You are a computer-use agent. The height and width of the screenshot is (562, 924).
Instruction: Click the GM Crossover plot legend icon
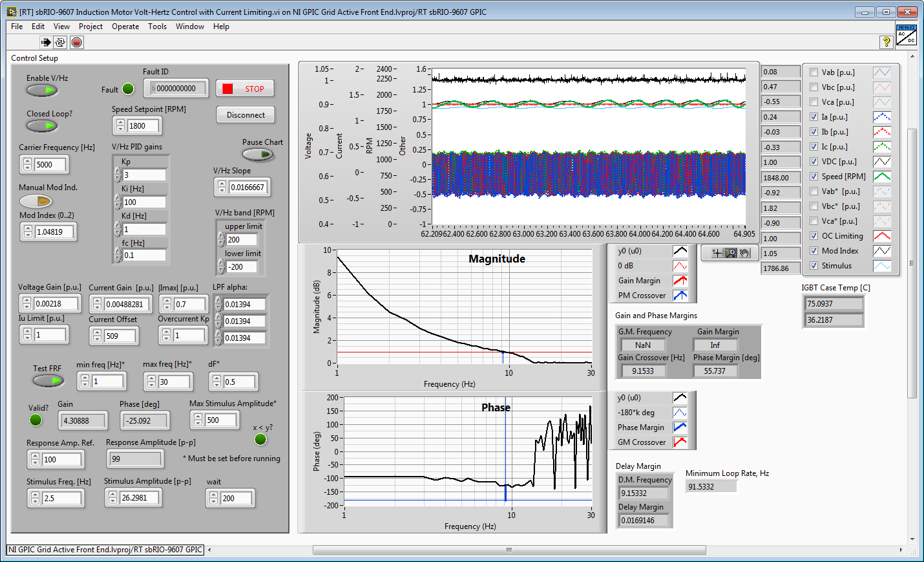click(x=680, y=442)
